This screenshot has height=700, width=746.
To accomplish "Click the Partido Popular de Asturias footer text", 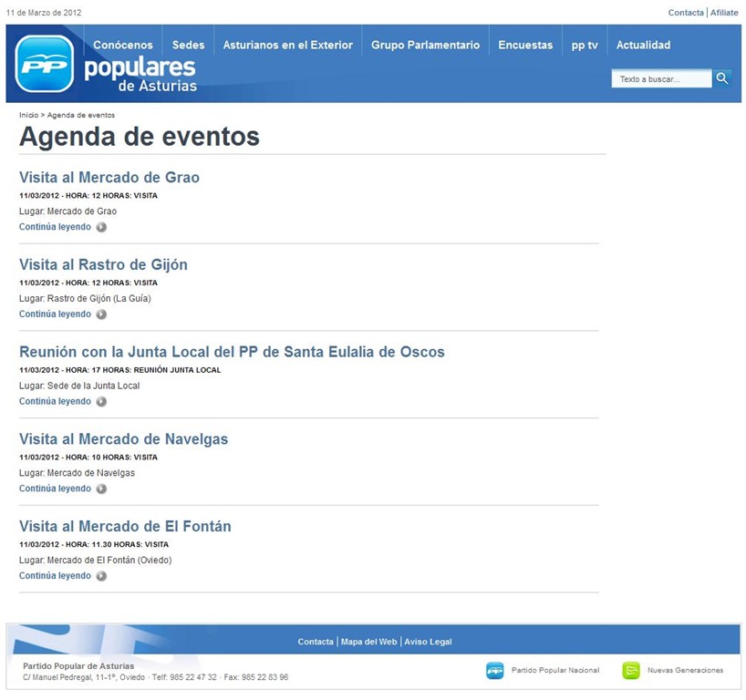I will point(78,666).
